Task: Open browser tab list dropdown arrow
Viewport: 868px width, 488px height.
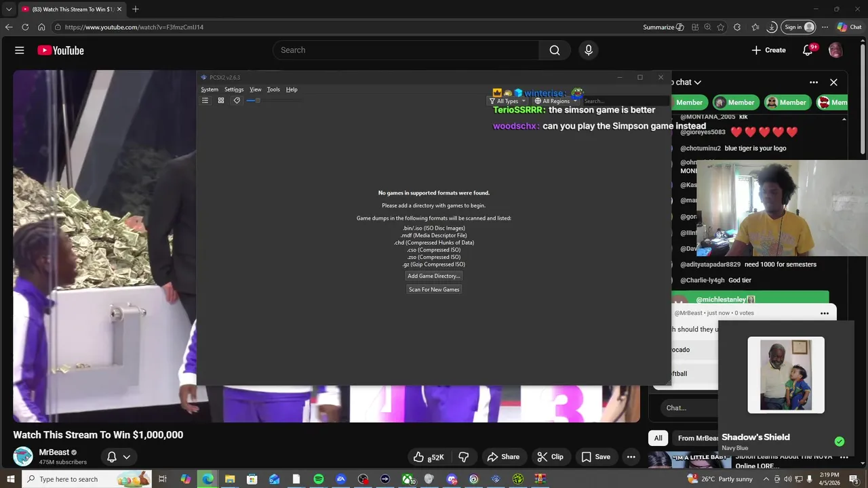Action: coord(9,9)
